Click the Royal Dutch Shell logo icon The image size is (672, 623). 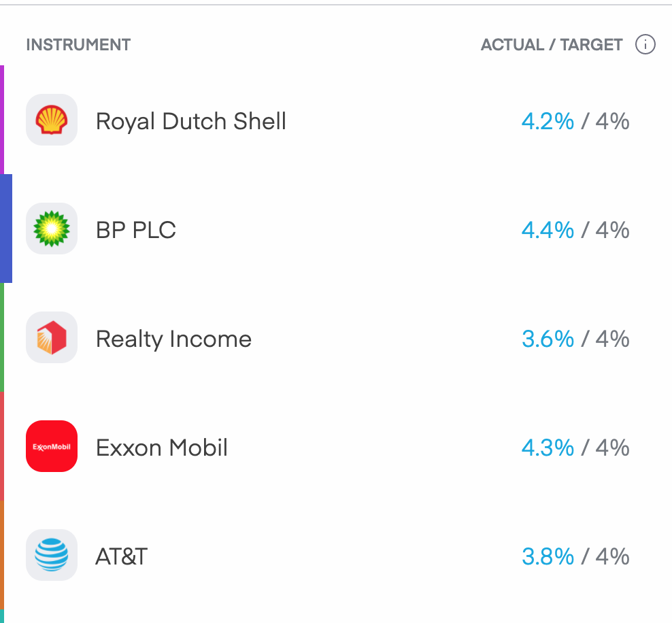pos(52,120)
